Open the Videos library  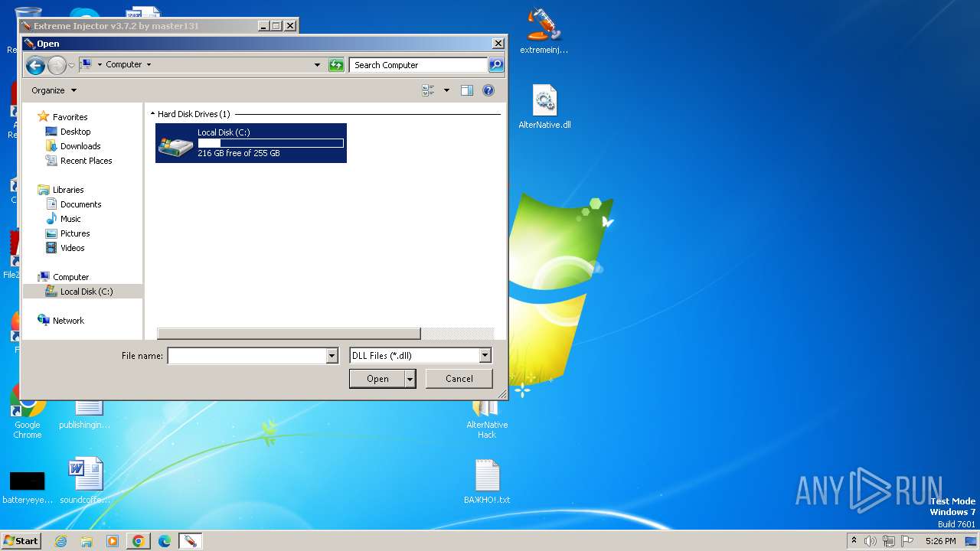72,248
